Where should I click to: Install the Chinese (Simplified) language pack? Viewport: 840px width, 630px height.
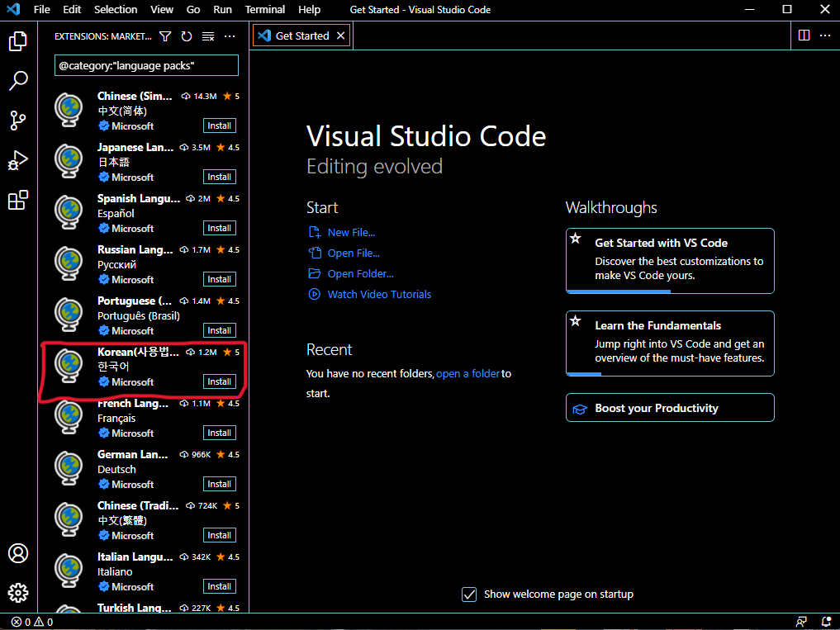[220, 126]
